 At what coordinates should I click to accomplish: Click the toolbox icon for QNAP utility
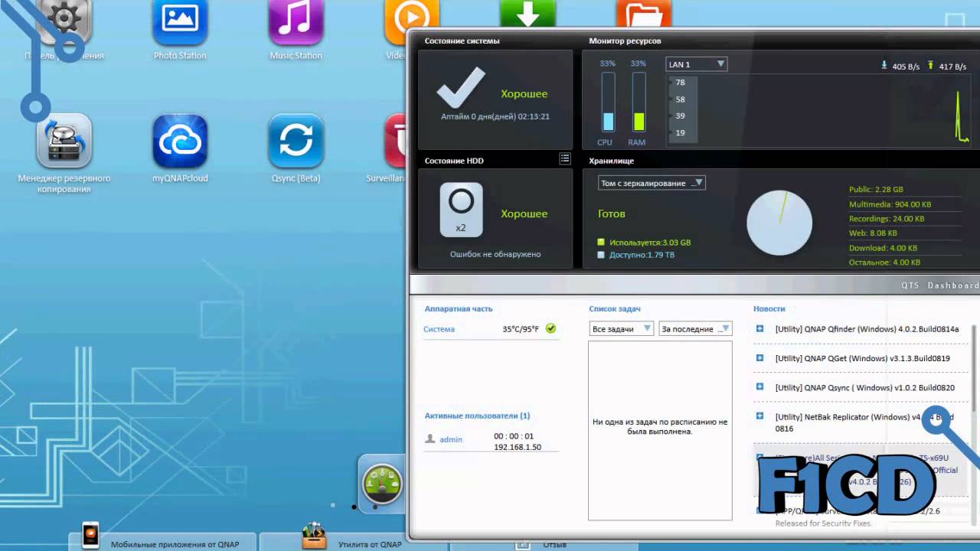[x=314, y=535]
